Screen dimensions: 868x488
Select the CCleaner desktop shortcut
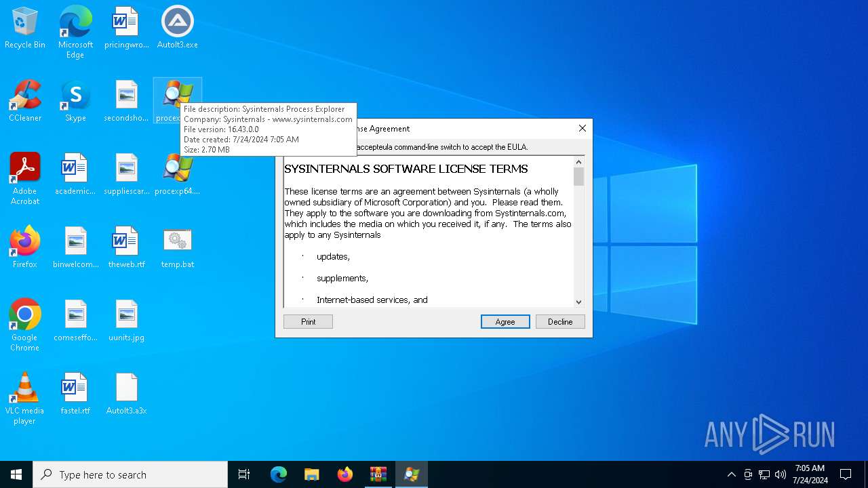tap(25, 101)
